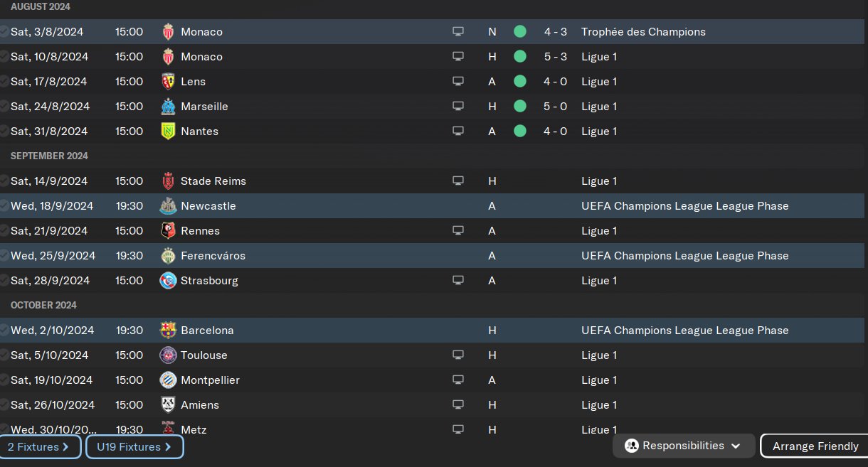The width and height of the screenshot is (868, 467).
Task: Click UEFA Champions League link for Newcastle match
Action: tap(684, 206)
